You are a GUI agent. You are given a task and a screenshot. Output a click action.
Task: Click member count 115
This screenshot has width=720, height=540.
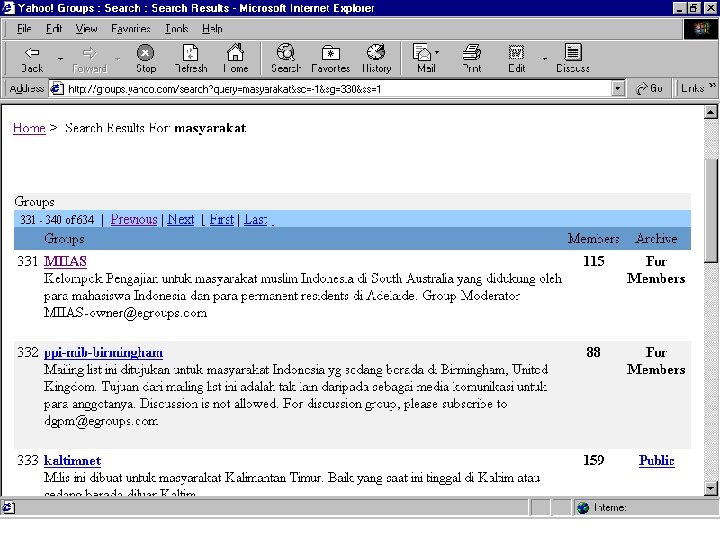pyautogui.click(x=593, y=261)
